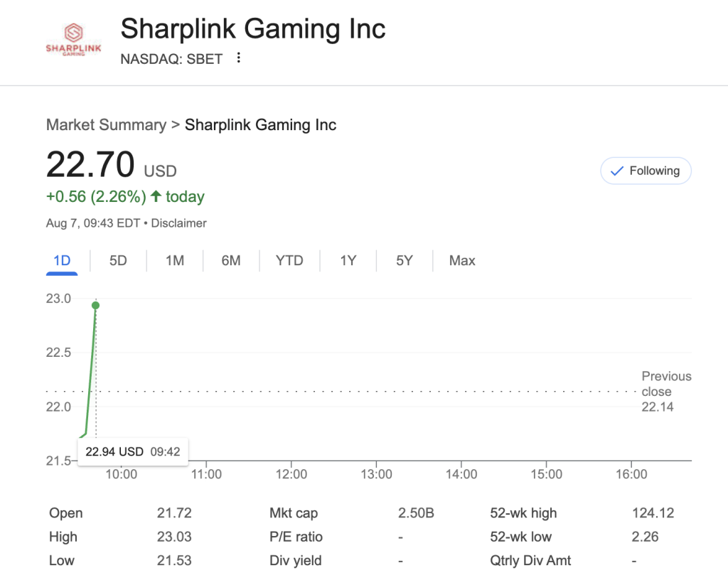The image size is (728, 585).
Task: Select the 1M time range tab
Action: click(x=175, y=261)
